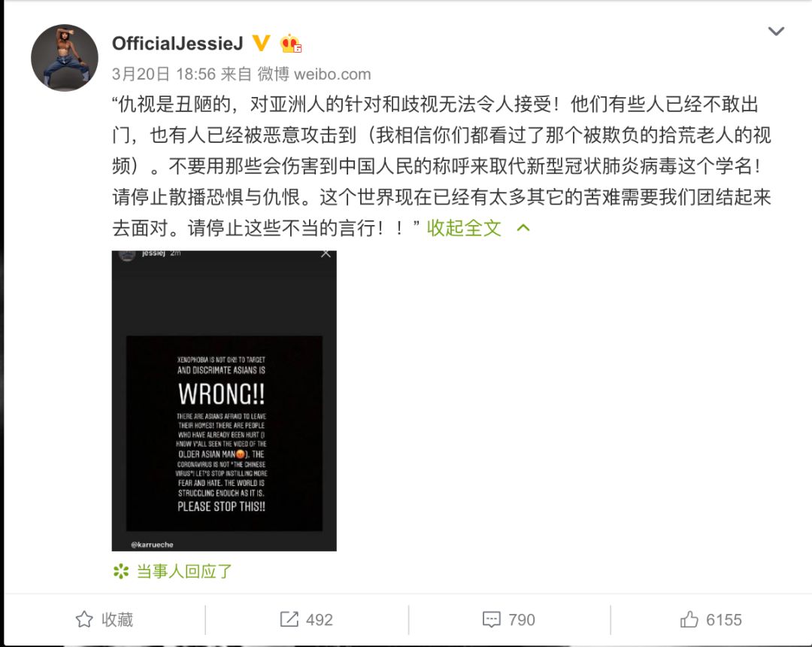The image size is (812, 647).
Task: Click the 收藏 label
Action: point(117,620)
